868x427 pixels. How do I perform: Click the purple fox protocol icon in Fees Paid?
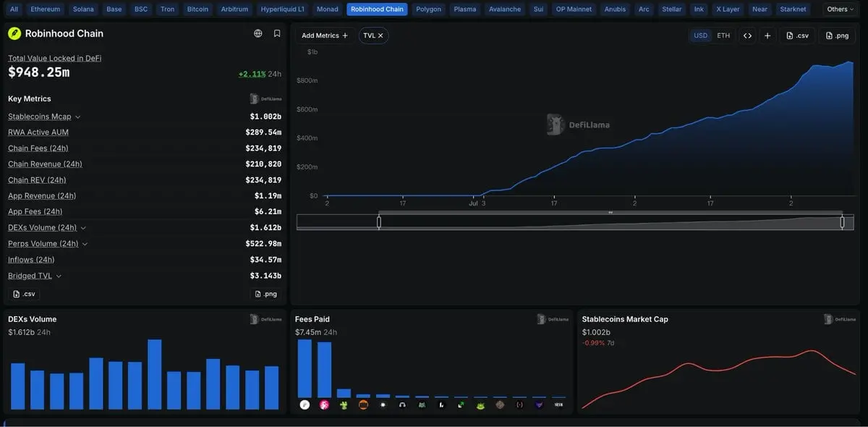click(x=539, y=405)
